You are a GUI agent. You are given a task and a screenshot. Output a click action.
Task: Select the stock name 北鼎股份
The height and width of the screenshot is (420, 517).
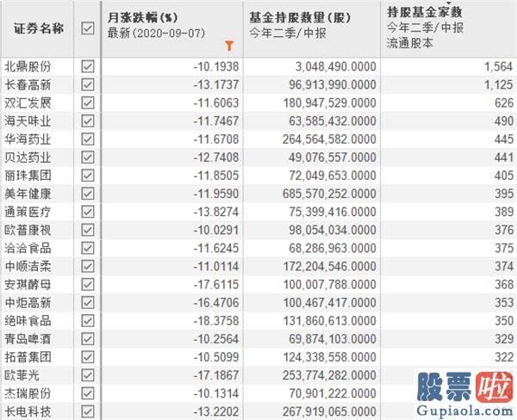(x=28, y=66)
